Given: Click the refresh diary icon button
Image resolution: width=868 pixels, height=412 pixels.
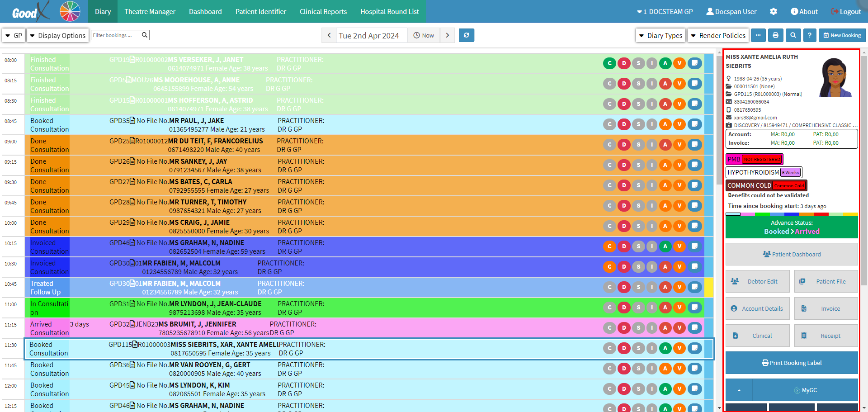Looking at the screenshot, I should click(x=466, y=35).
